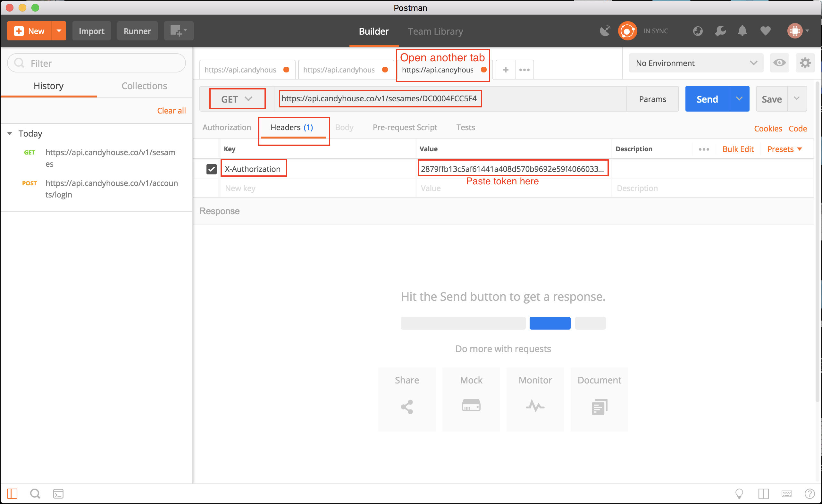The height and width of the screenshot is (504, 822).
Task: Switch to Team Library tab
Action: (435, 31)
